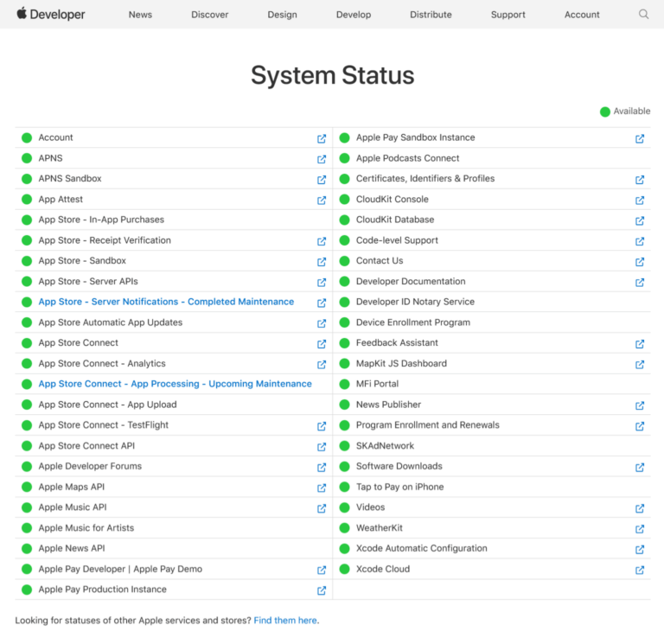Expand App Store Server Notifications Completed Maintenance
Image resolution: width=664 pixels, height=644 pixels.
166,302
